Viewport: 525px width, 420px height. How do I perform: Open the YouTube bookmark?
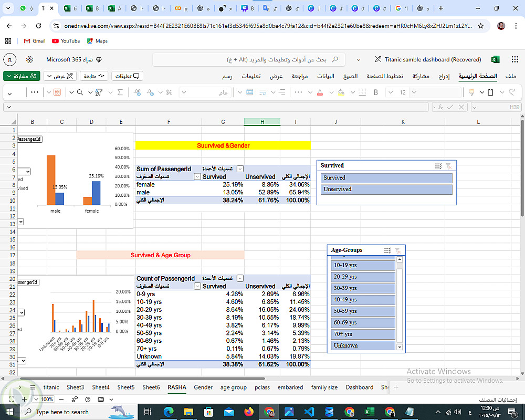(66, 41)
